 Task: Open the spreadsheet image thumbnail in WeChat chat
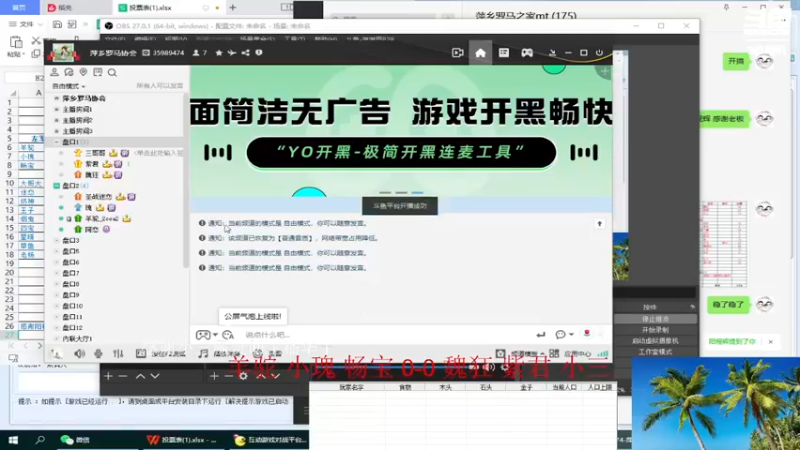click(x=724, y=244)
